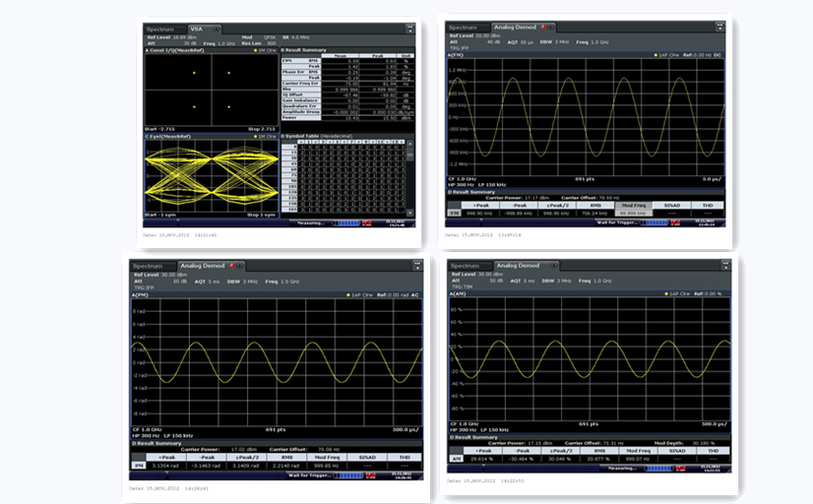Image resolution: width=813 pixels, height=504 pixels.
Task: Click the PM row label in Result Summary
Action: [x=139, y=465]
